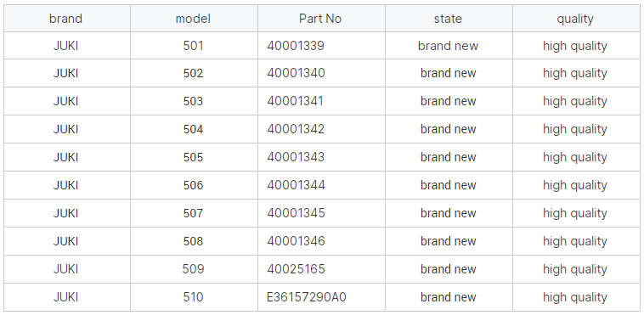Click 'high quality' in the 507 row

coord(575,213)
